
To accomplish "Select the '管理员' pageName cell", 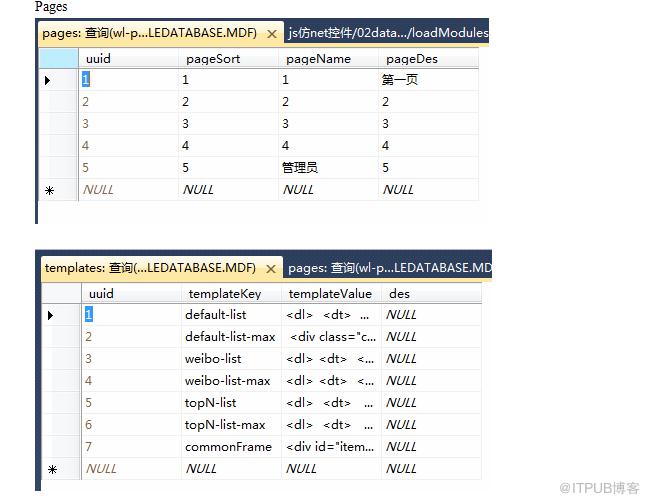I will pos(328,168).
